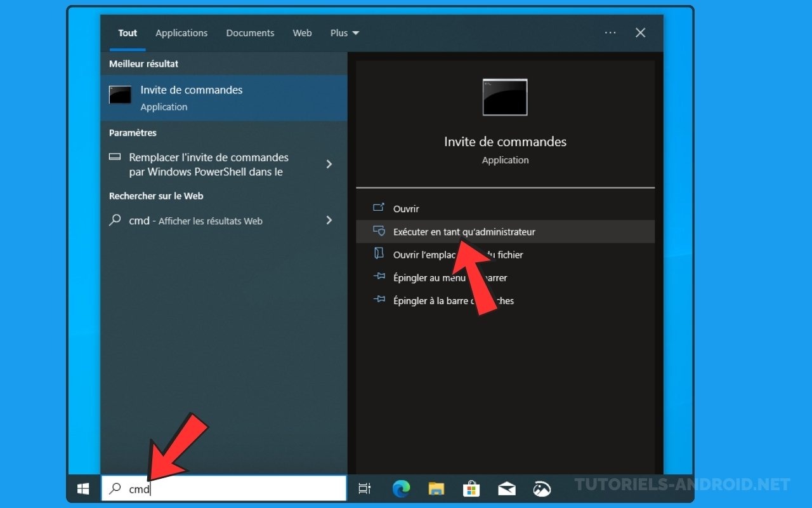812x508 pixels.
Task: Click the admin shield icon
Action: pyautogui.click(x=379, y=231)
